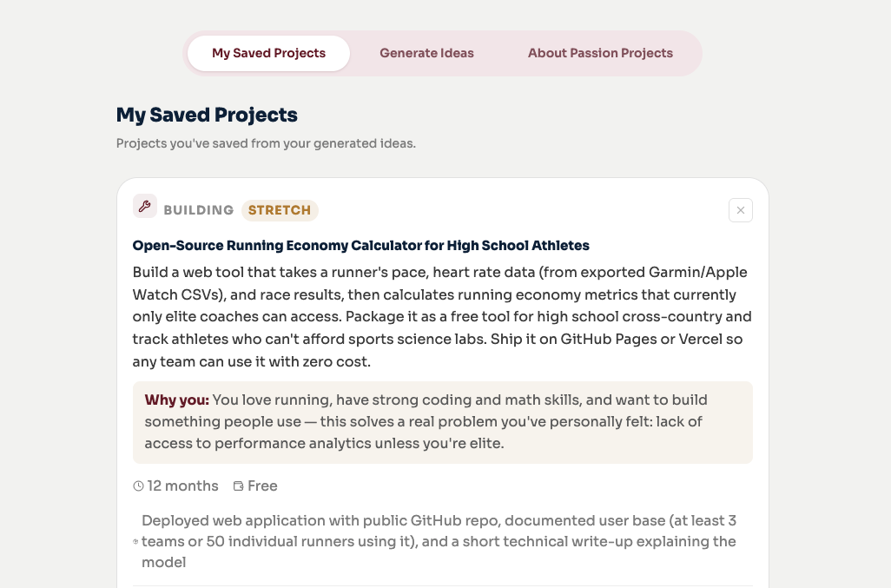Click the 'Projects you've saved' subtitle
The width and height of the screenshot is (891, 588).
[x=266, y=143]
